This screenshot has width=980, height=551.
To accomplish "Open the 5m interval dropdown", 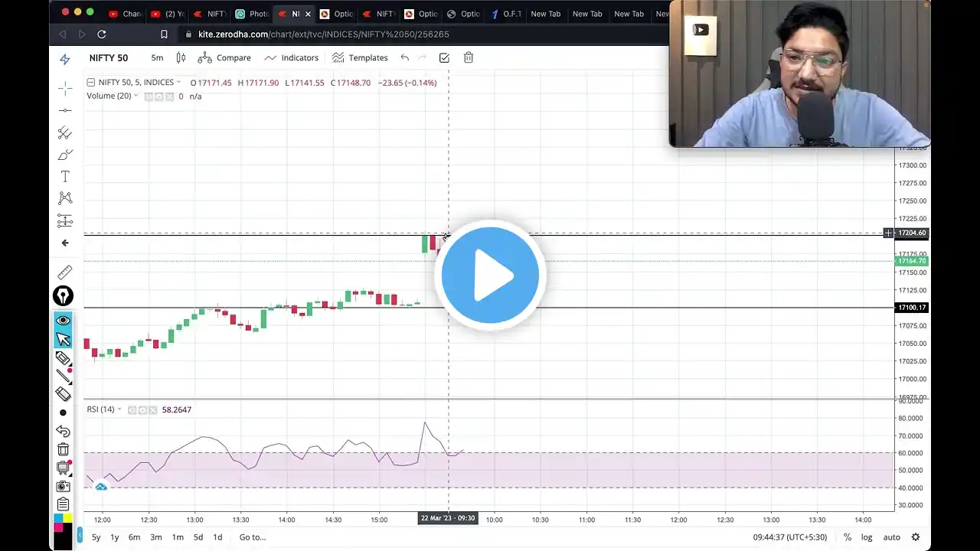I will (157, 58).
